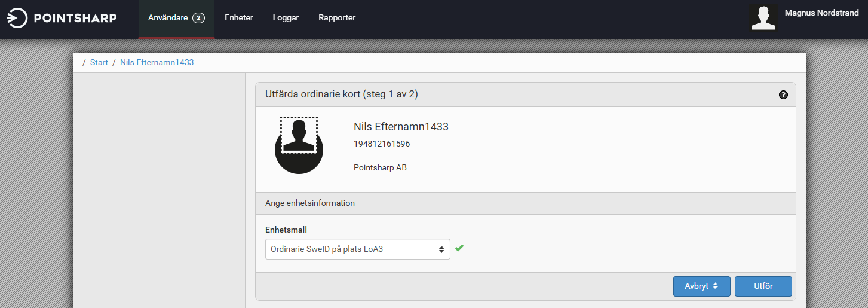Click the logged-in user avatar picture
868x308 pixels.
(763, 17)
